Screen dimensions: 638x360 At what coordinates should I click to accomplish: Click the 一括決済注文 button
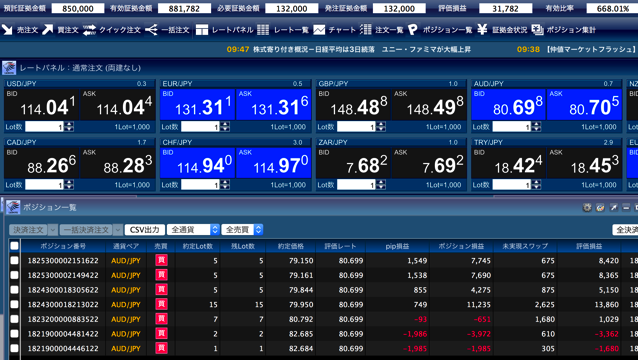(x=86, y=230)
